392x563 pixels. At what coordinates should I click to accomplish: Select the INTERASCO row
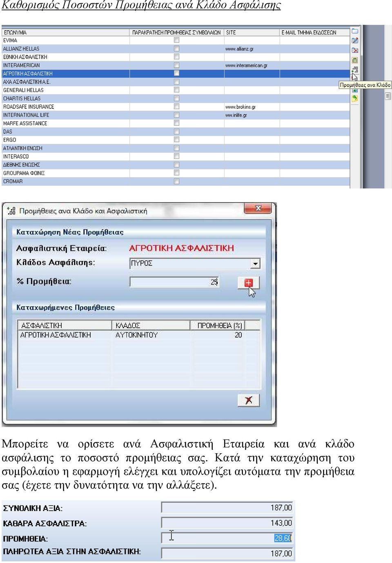click(x=176, y=156)
